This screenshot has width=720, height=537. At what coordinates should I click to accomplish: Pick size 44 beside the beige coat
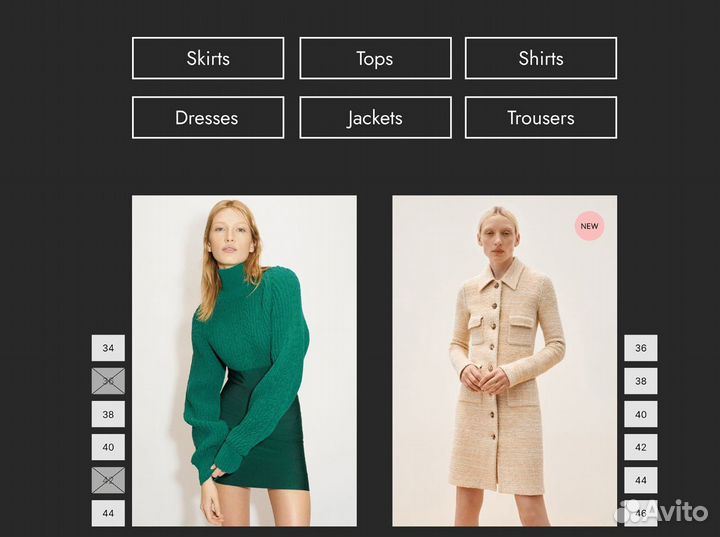pos(641,480)
